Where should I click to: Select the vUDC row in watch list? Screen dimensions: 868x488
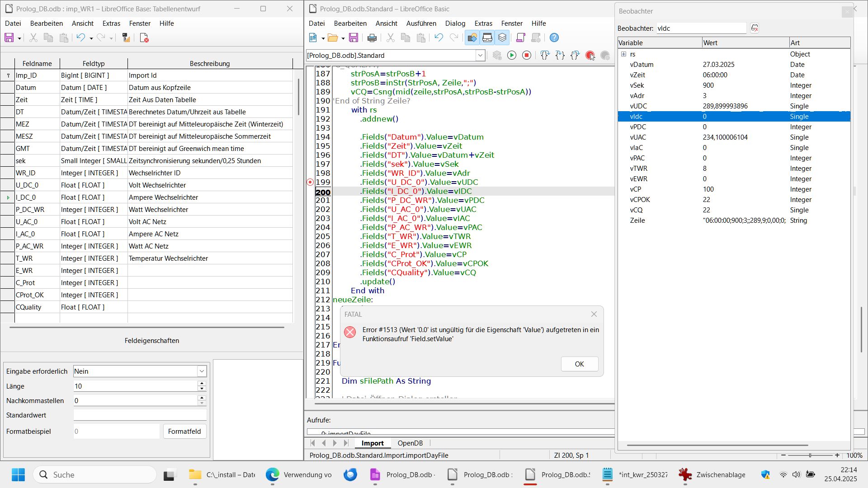734,106
